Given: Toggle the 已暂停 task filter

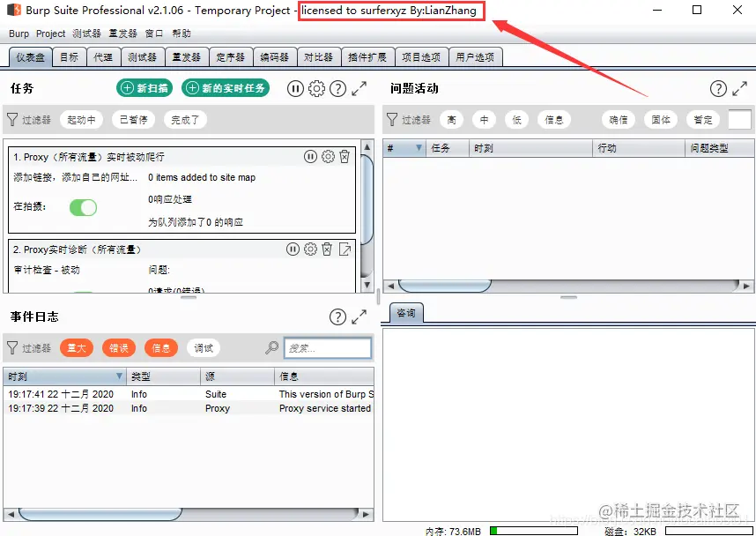Looking at the screenshot, I should click(x=134, y=120).
